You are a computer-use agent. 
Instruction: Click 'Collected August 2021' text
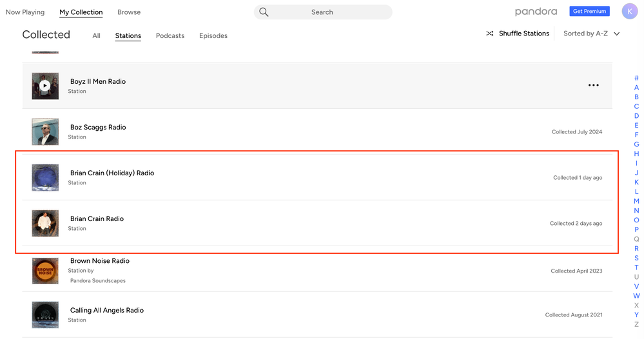(573, 315)
